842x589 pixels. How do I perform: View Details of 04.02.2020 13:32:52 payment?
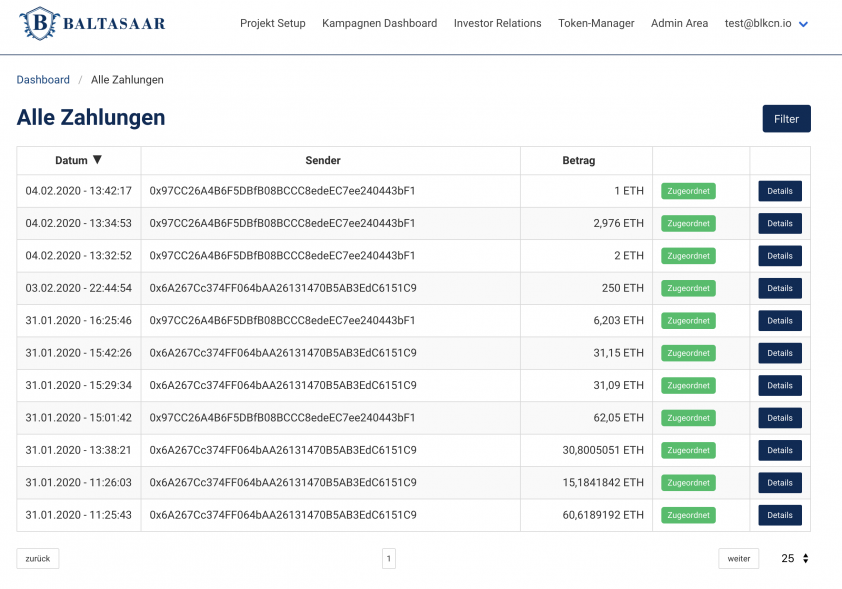click(780, 256)
